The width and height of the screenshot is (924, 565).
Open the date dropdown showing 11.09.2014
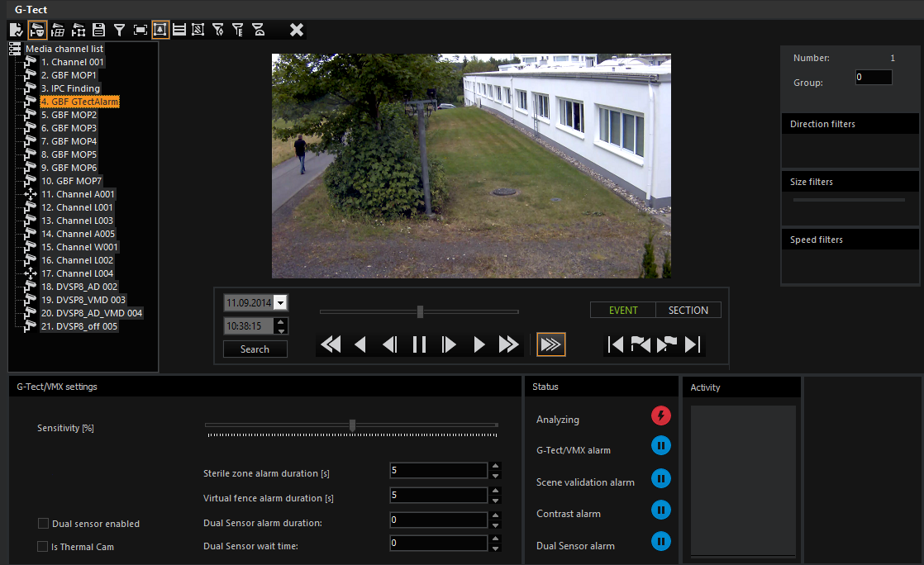280,303
